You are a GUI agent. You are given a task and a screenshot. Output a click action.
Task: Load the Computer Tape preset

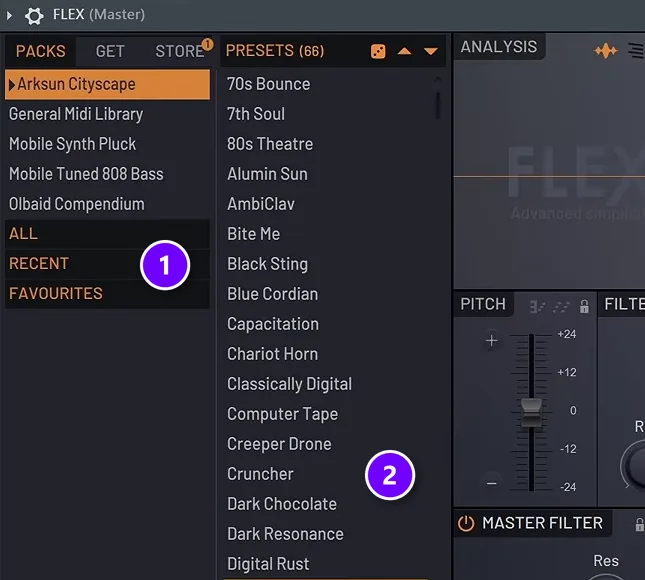pyautogui.click(x=282, y=414)
